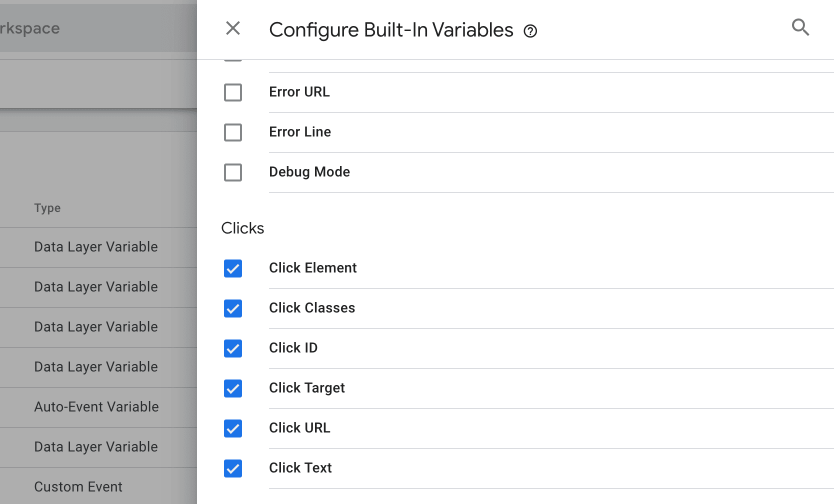Uncheck the Click Target checkbox
This screenshot has height=504, width=834.
[232, 388]
